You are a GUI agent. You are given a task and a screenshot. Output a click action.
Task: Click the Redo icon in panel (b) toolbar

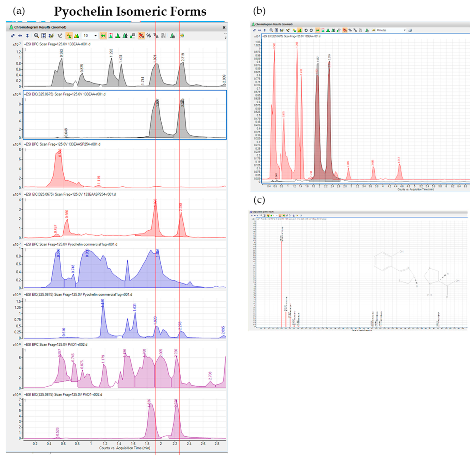tap(312, 30)
